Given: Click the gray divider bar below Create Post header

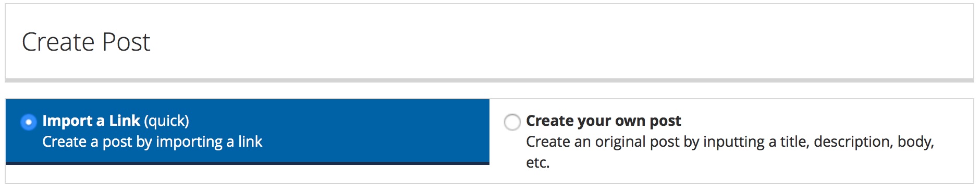Looking at the screenshot, I should (x=489, y=80).
